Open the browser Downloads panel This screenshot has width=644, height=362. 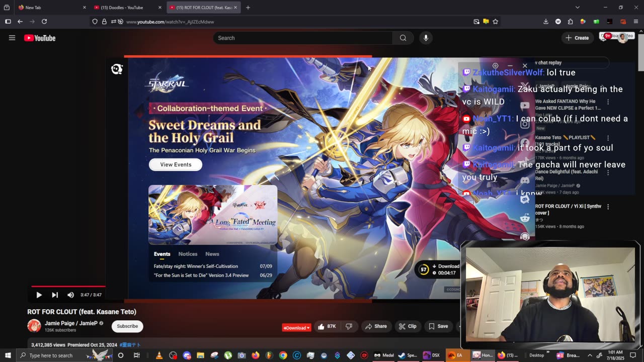point(546,22)
